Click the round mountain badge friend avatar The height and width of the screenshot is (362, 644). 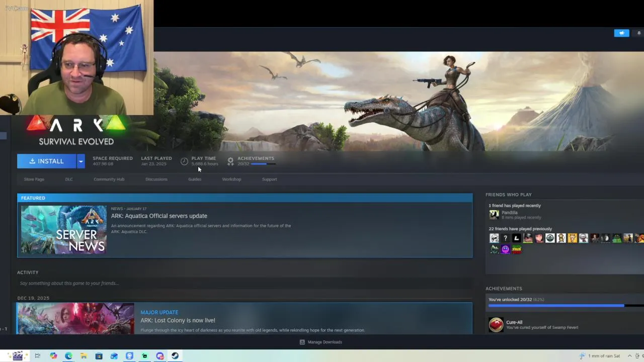click(x=550, y=238)
